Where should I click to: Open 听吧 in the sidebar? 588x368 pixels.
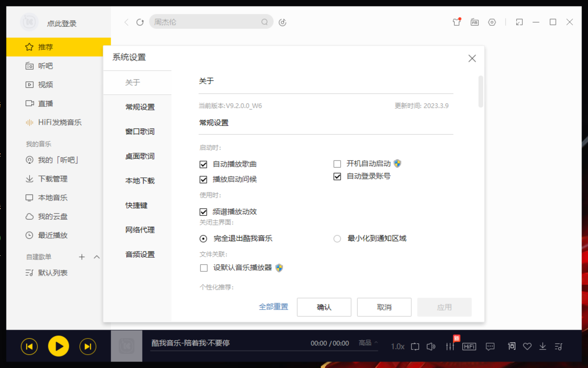[x=59, y=66]
